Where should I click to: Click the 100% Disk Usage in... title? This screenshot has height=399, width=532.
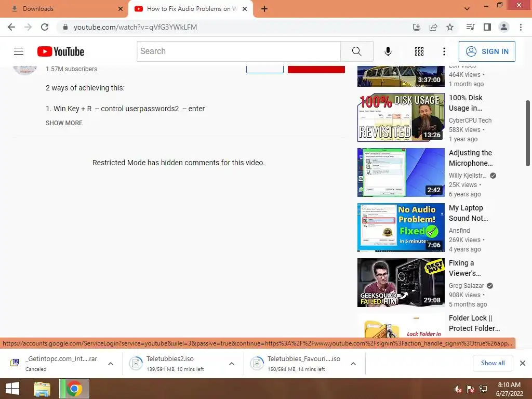tap(465, 103)
